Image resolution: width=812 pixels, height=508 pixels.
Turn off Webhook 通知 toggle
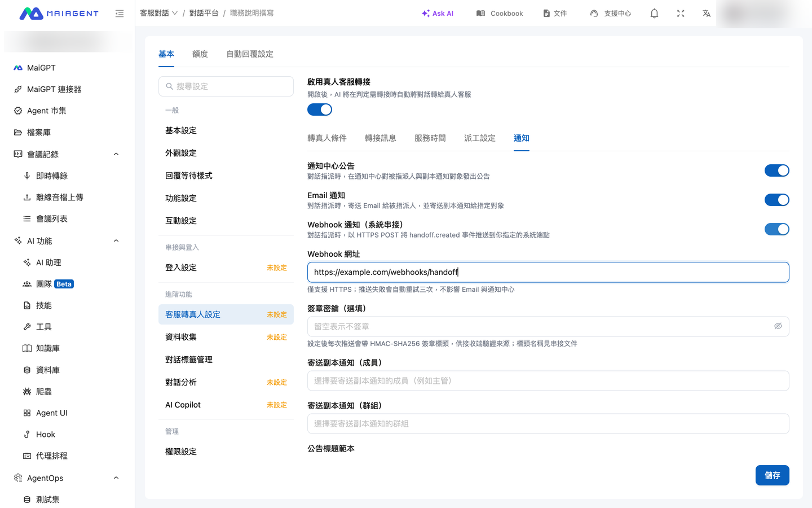[x=776, y=229]
